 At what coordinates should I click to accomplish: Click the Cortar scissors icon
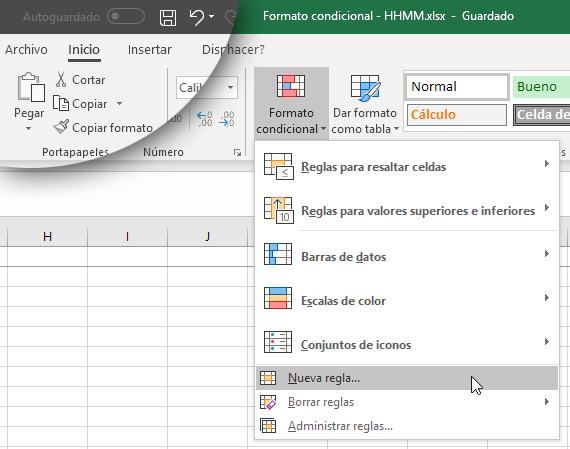coord(61,79)
